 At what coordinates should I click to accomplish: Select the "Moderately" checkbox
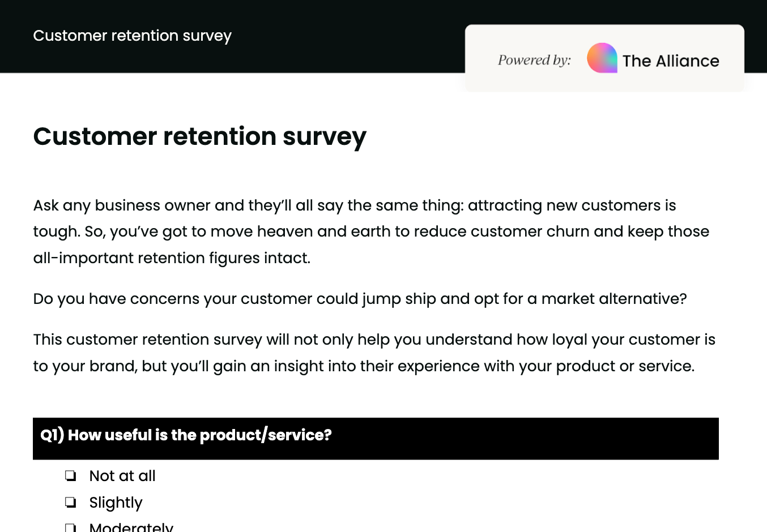tap(70, 527)
